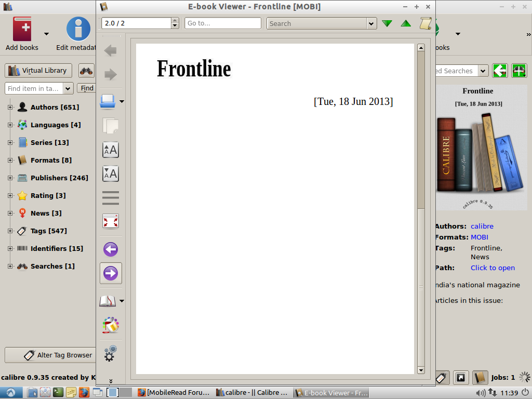Open the Find item in tag browser dropdown

[x=68, y=88]
